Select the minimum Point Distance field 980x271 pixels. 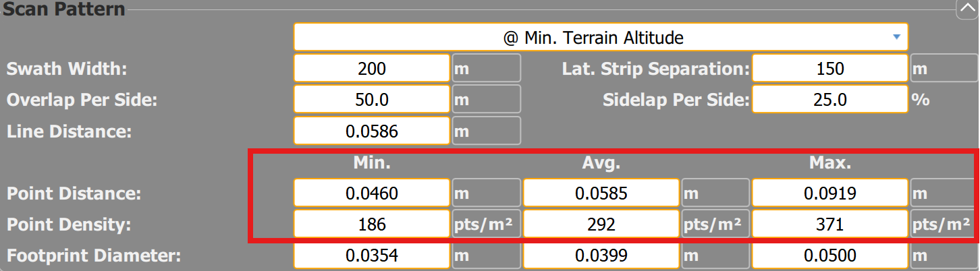pos(371,193)
